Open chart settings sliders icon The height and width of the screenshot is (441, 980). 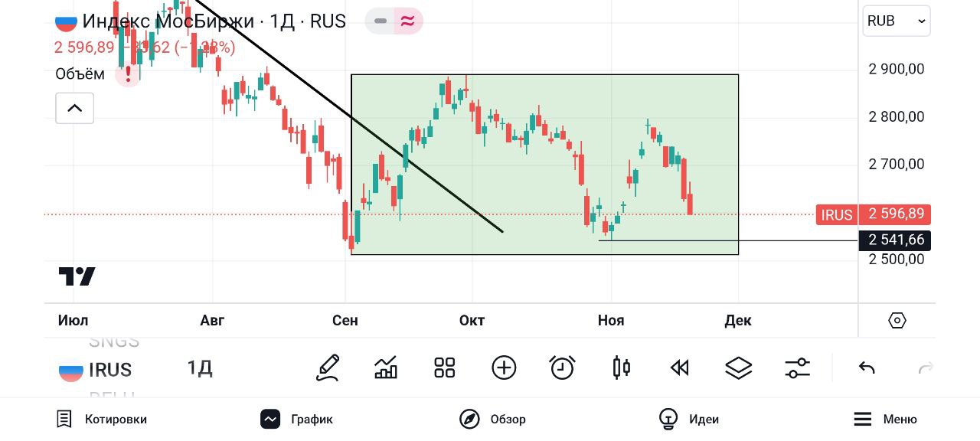coord(797,368)
